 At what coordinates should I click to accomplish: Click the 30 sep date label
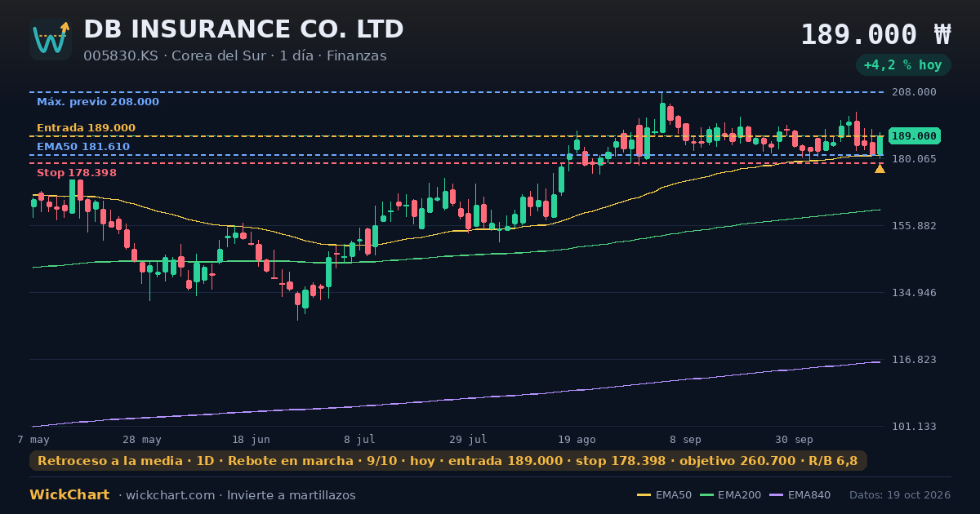click(x=794, y=439)
